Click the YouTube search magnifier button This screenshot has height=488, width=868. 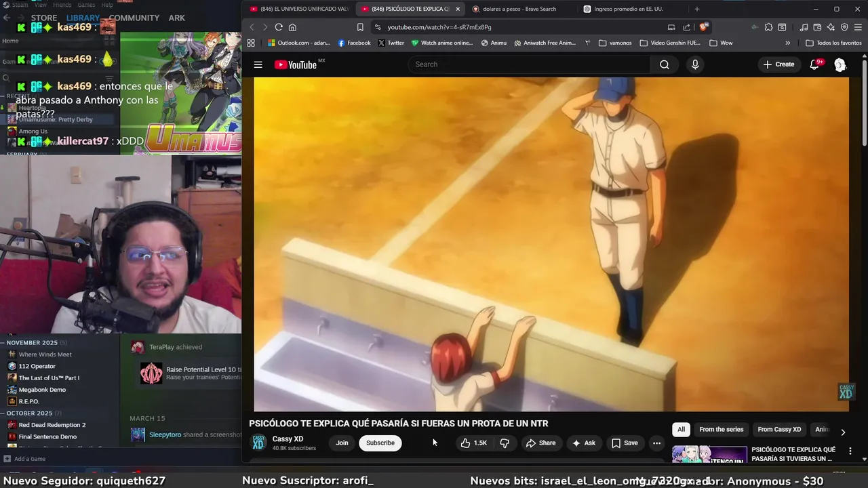tap(665, 64)
